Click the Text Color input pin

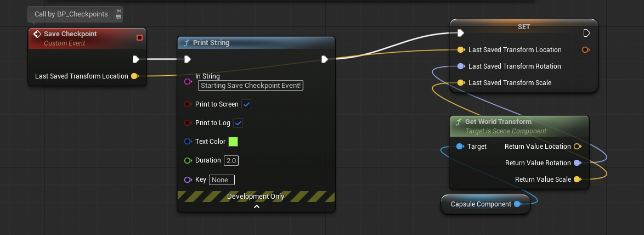tap(188, 141)
